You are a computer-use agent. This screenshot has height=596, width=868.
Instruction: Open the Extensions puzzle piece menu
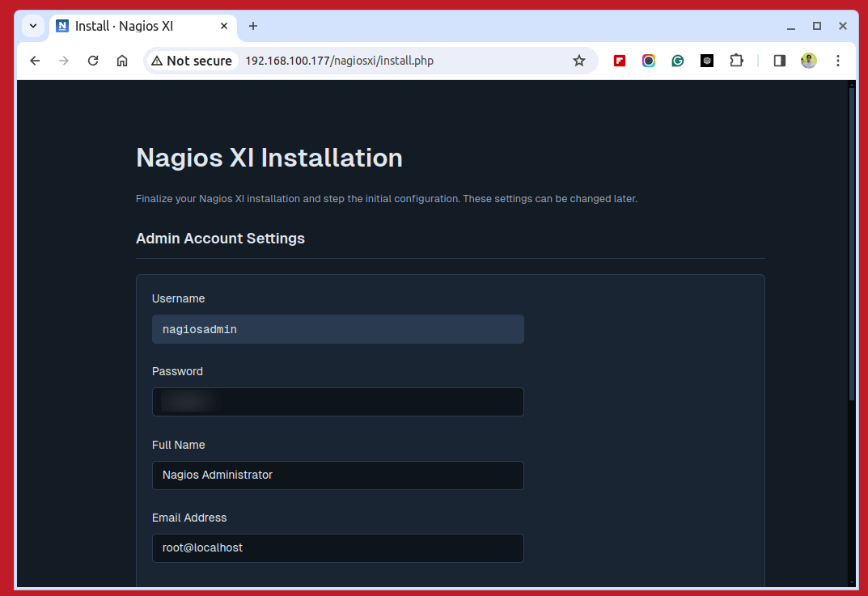tap(736, 61)
